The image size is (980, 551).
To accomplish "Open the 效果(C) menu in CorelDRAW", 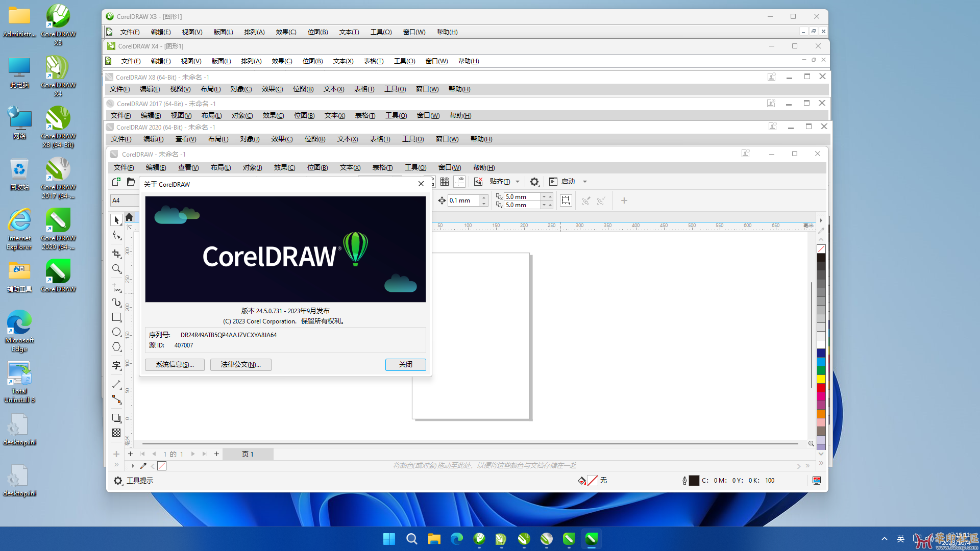I will coord(284,167).
